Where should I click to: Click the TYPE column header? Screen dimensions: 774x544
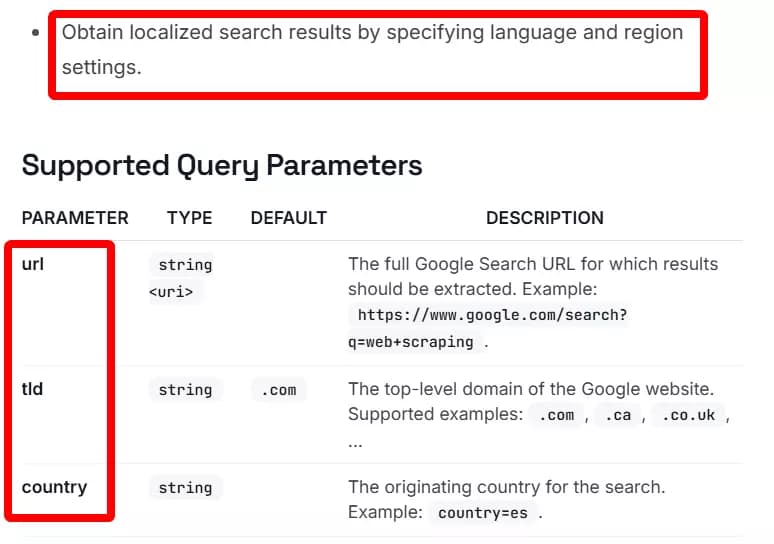click(190, 218)
